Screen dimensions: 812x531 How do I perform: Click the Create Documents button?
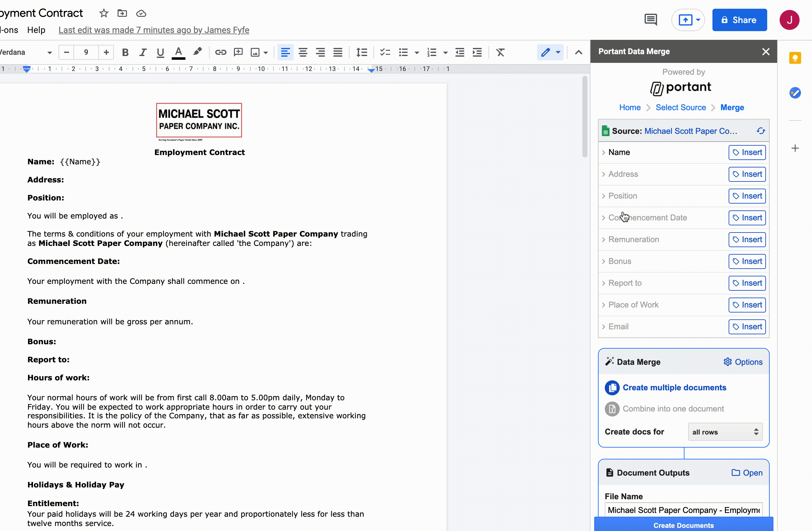684,525
